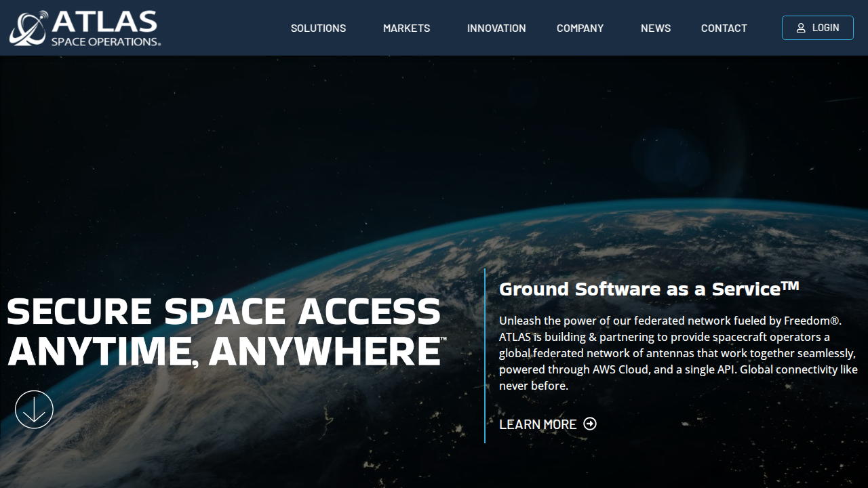Click the 'Secure Space Access Anytime, Anywhere' headline
868x488 pixels.
226,331
